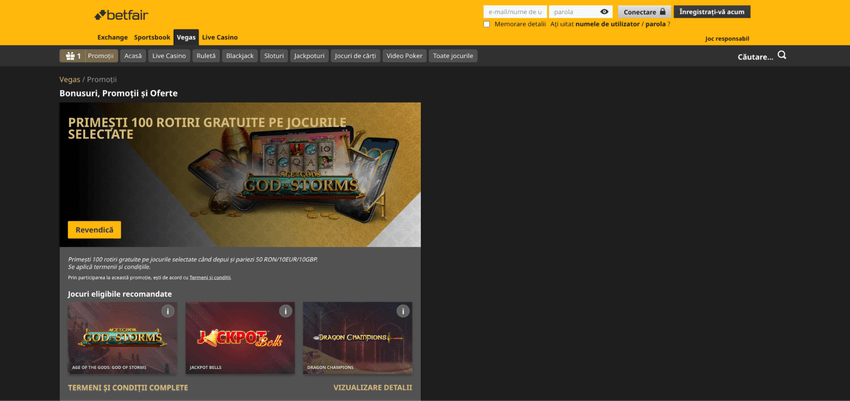Focus the e-mail/username input field
This screenshot has width=850, height=401.
pyautogui.click(x=515, y=11)
